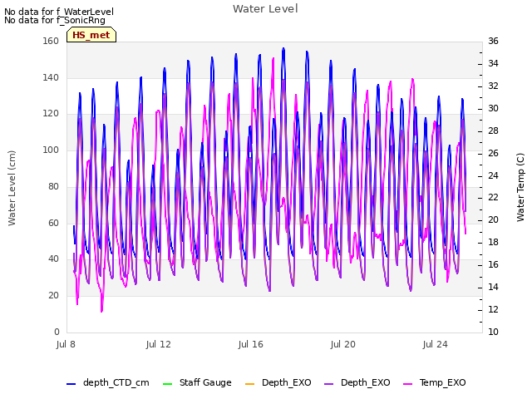The width and height of the screenshot is (532, 399).
Task: Click the 'No data for f_SonicRng' message
Action: (x=55, y=20)
